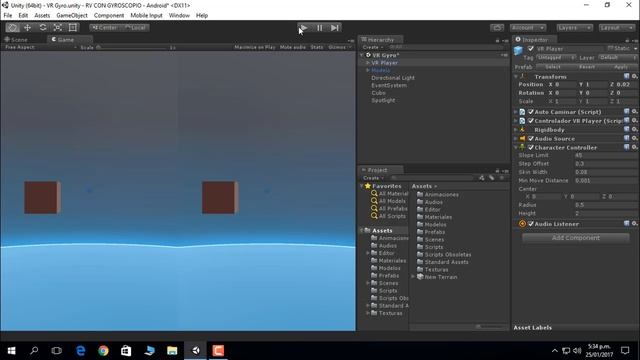Select the Hand tool in toolbar
The height and width of the screenshot is (360, 640).
(13, 28)
